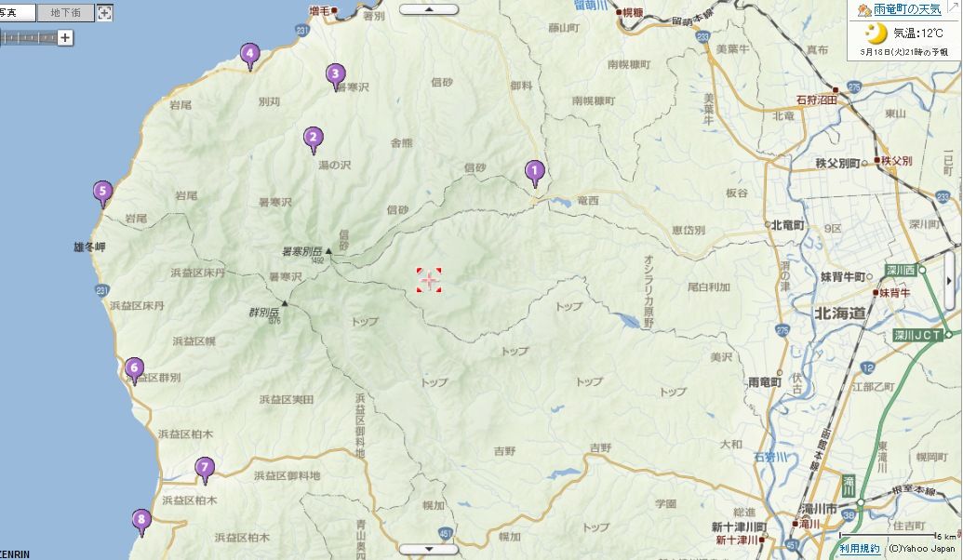Open the 利用規約 terms link
This screenshot has height=560, width=963.
coord(860,549)
